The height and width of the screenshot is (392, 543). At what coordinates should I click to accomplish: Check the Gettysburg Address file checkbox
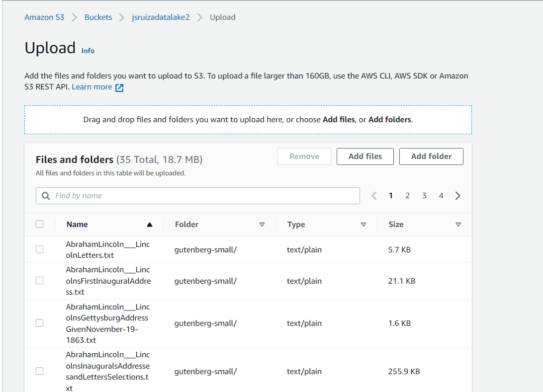click(x=39, y=323)
